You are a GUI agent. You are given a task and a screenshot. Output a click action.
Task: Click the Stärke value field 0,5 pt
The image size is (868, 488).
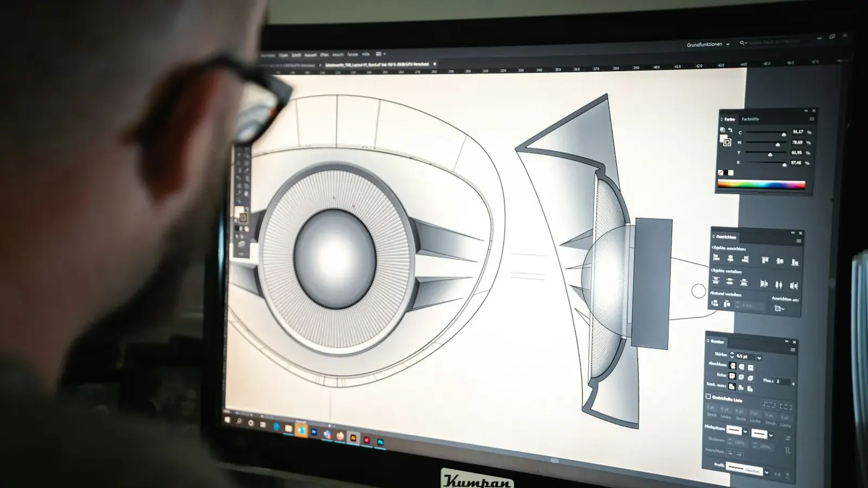(745, 357)
